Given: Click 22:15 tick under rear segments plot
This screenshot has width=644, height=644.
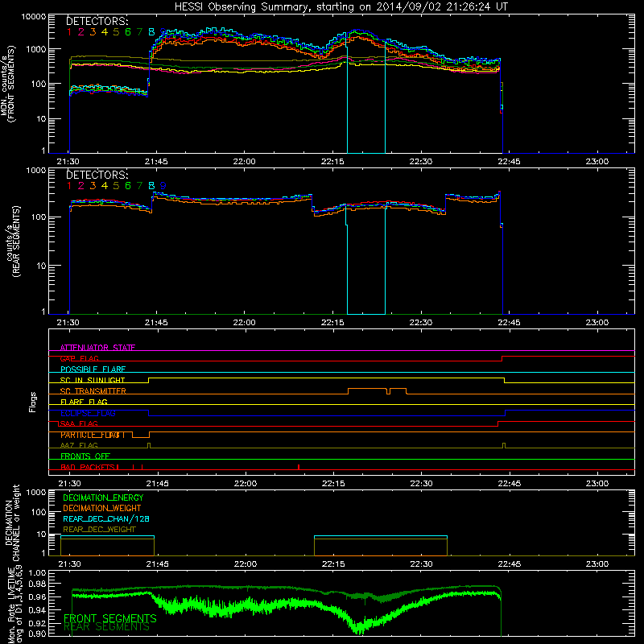Looking at the screenshot, I should (x=332, y=323).
